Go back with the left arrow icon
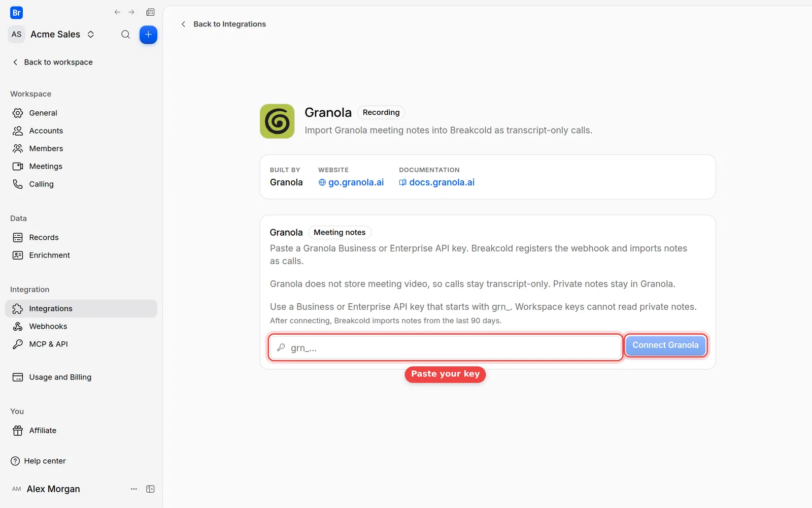The height and width of the screenshot is (508, 812). [117, 12]
